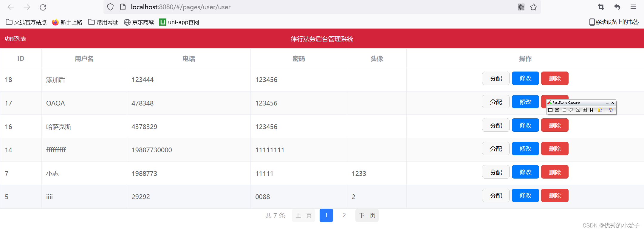Open 常用网址 bookmark folder
This screenshot has height=231, width=644.
[x=103, y=22]
